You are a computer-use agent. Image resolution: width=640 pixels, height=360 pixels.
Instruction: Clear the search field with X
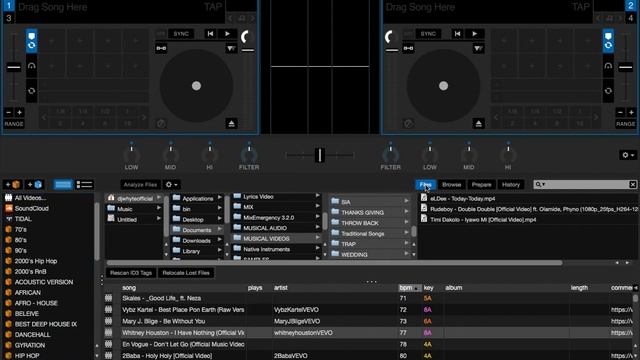point(632,184)
